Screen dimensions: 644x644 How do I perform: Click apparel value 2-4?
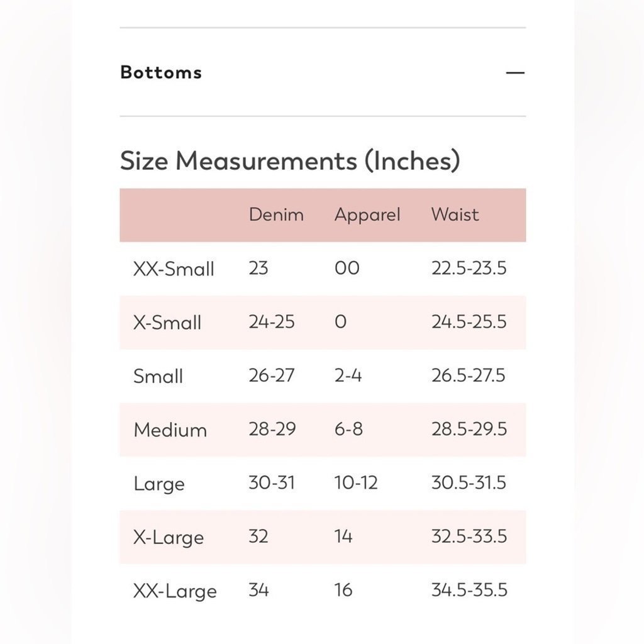pyautogui.click(x=348, y=375)
